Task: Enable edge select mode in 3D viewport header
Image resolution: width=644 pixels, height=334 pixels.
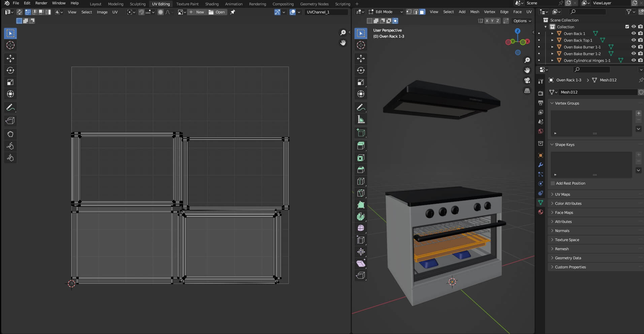Action: [415, 12]
